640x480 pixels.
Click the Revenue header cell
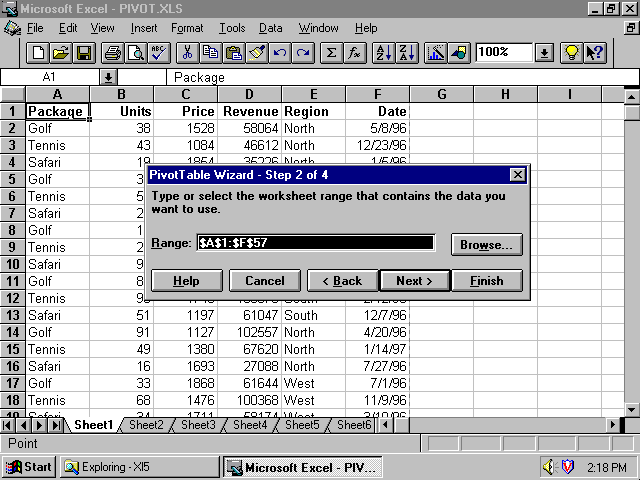pyautogui.click(x=249, y=111)
